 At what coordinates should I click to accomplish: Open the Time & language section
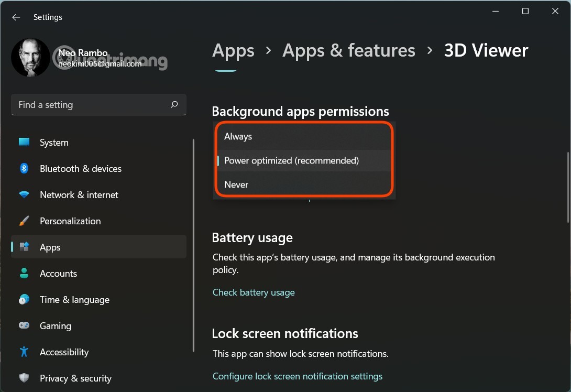click(74, 300)
